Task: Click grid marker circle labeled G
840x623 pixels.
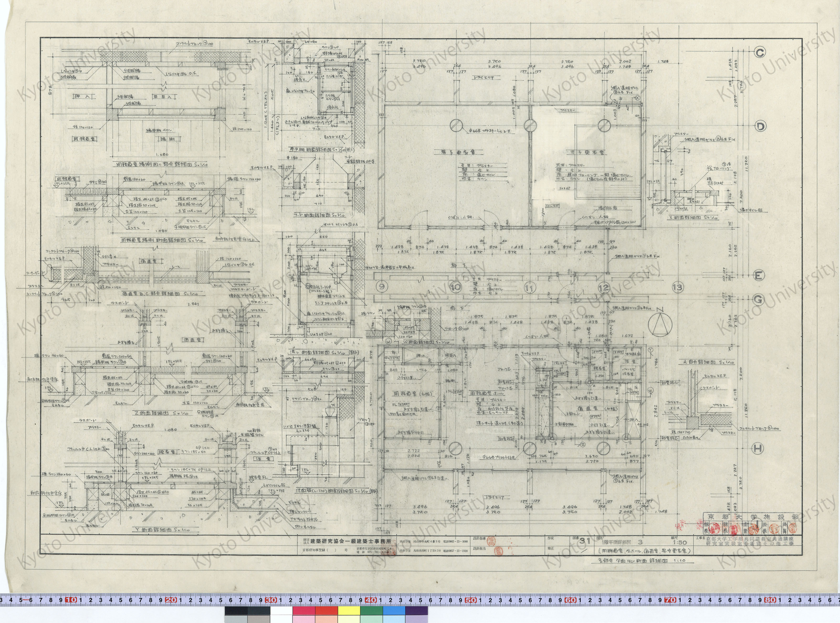Action: pos(759,299)
